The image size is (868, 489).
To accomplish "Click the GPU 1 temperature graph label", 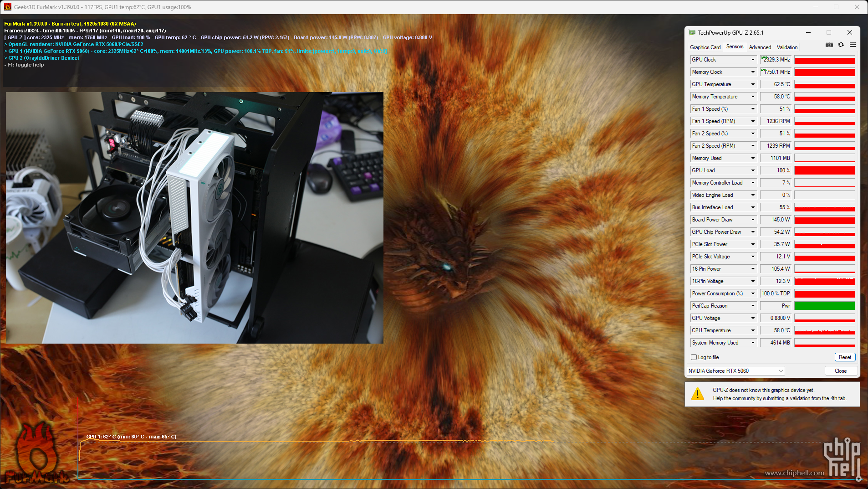I will 131,437.
